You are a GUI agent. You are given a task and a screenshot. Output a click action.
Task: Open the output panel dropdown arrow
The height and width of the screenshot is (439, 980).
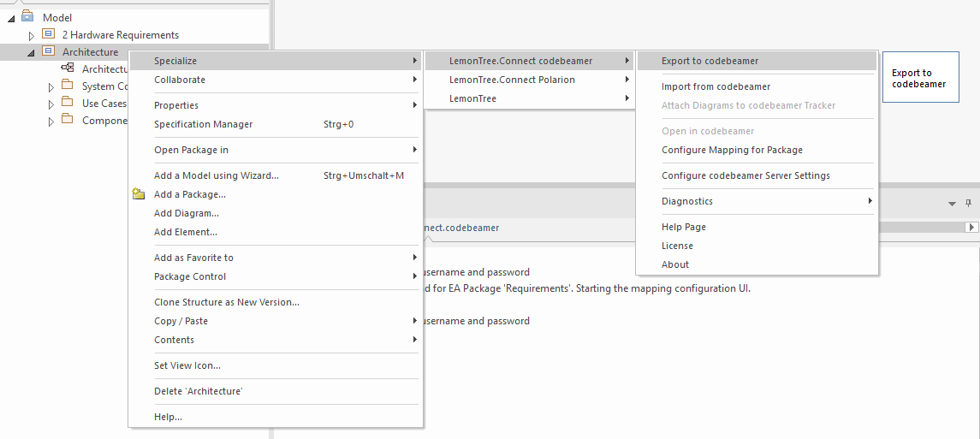pos(952,204)
